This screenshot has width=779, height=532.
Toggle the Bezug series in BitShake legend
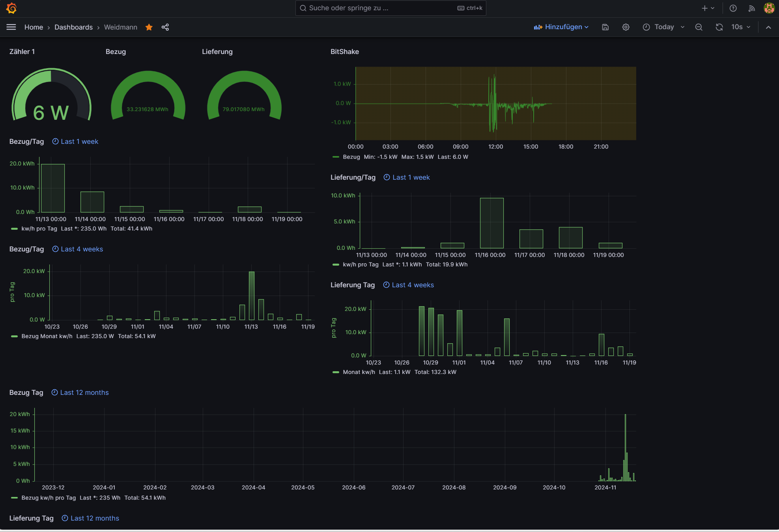pyautogui.click(x=351, y=157)
